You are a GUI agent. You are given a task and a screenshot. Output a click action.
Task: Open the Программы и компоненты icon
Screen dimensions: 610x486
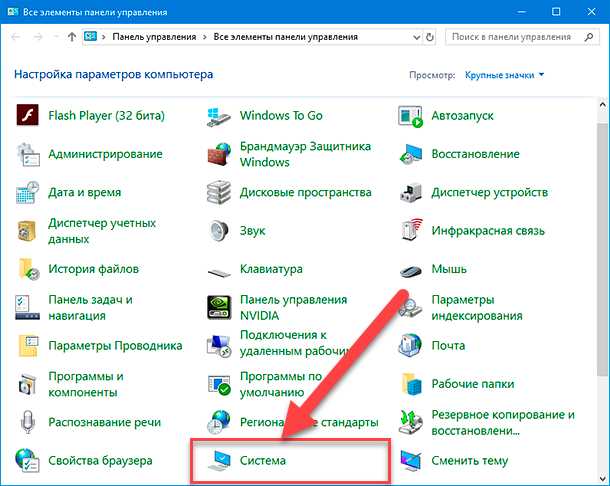pos(28,384)
